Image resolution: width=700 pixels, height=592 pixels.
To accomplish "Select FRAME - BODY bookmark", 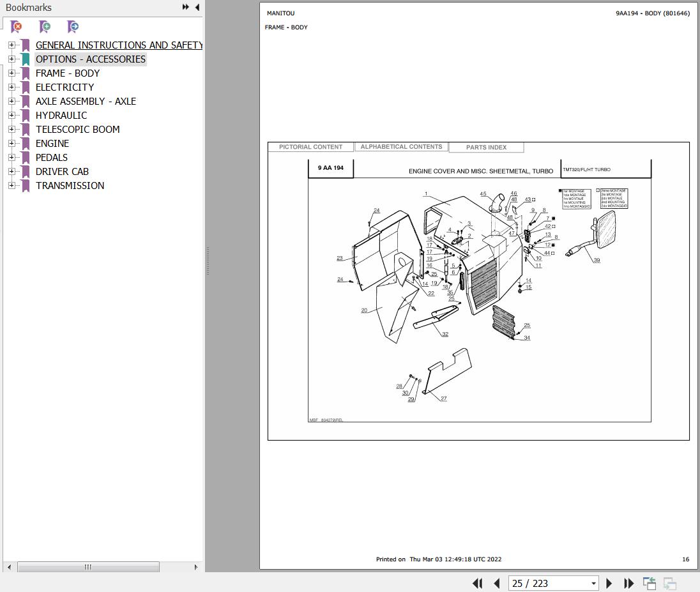I will (68, 73).
